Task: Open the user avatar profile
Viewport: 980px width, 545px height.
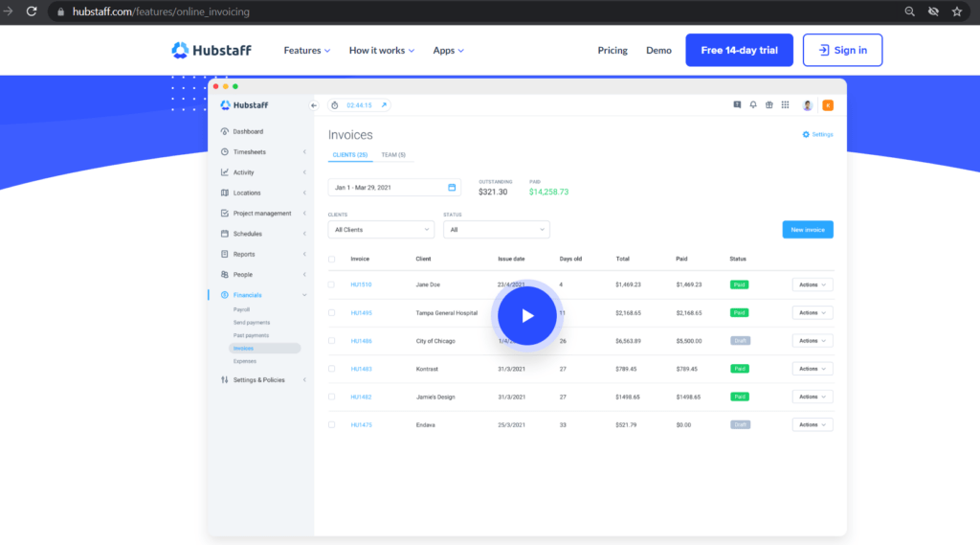Action: point(808,105)
